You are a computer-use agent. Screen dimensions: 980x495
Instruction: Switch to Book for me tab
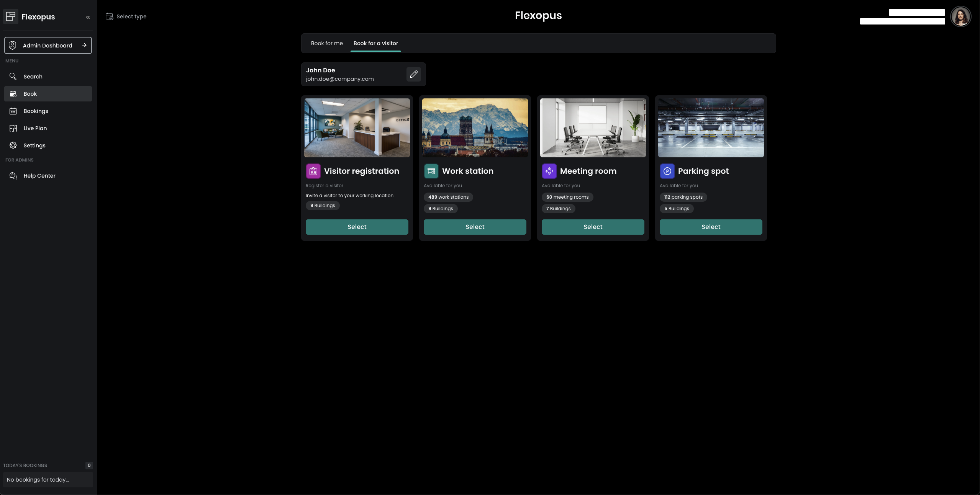pyautogui.click(x=326, y=43)
